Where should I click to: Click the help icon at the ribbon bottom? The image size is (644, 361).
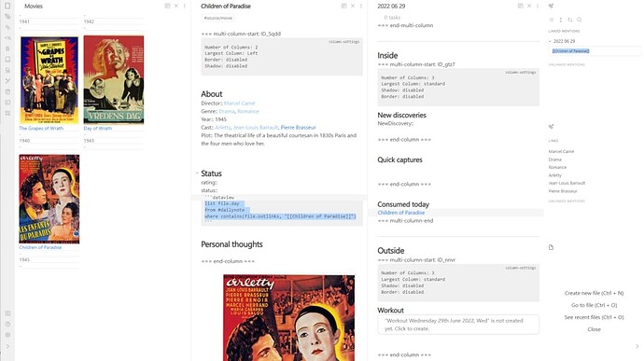pos(7,324)
